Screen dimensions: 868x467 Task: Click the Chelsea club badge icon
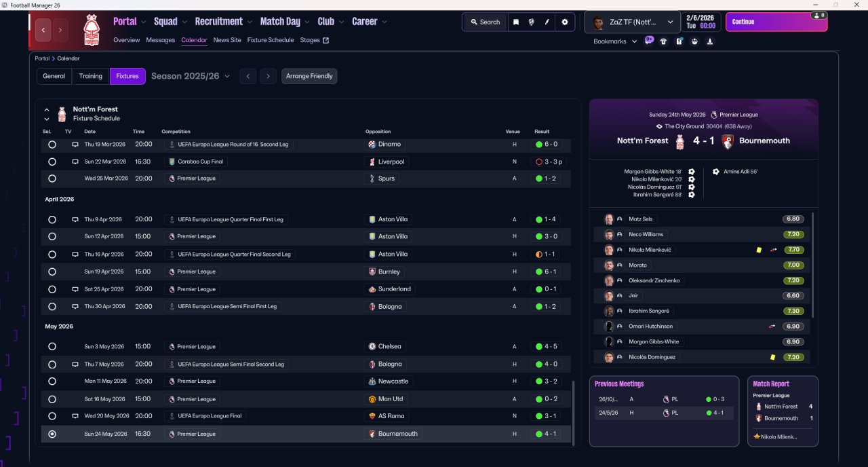[x=372, y=346]
